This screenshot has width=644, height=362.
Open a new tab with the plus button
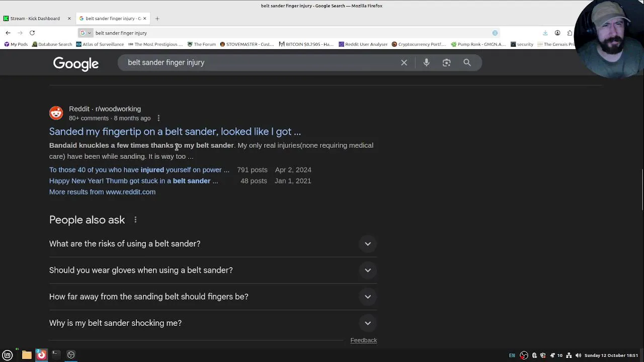click(x=157, y=19)
